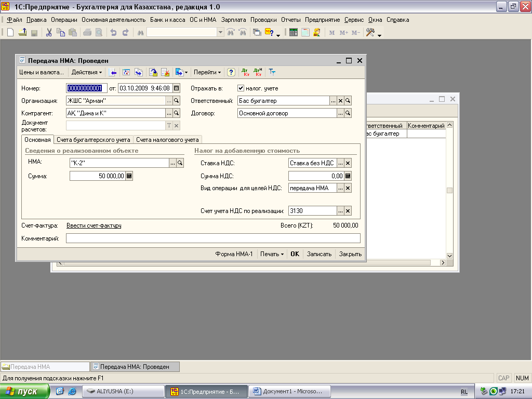Click the Print icon in main toolbar
The width and height of the screenshot is (532, 399).
pos(87,33)
